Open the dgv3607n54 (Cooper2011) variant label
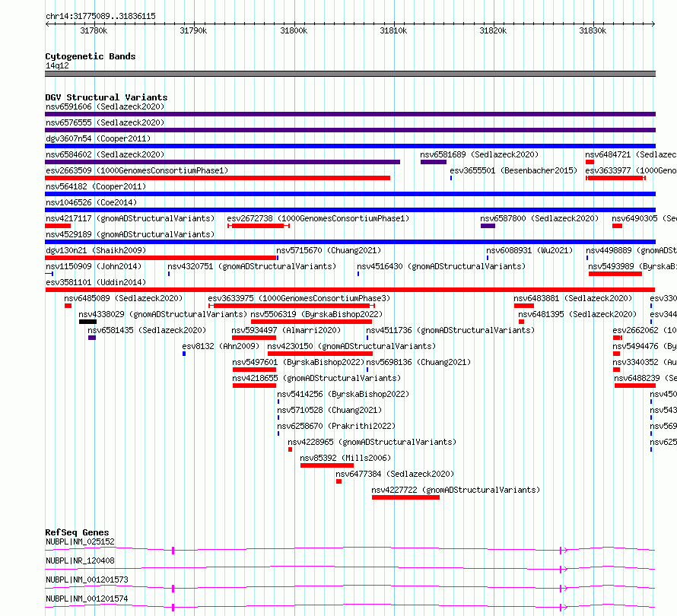 pos(98,138)
